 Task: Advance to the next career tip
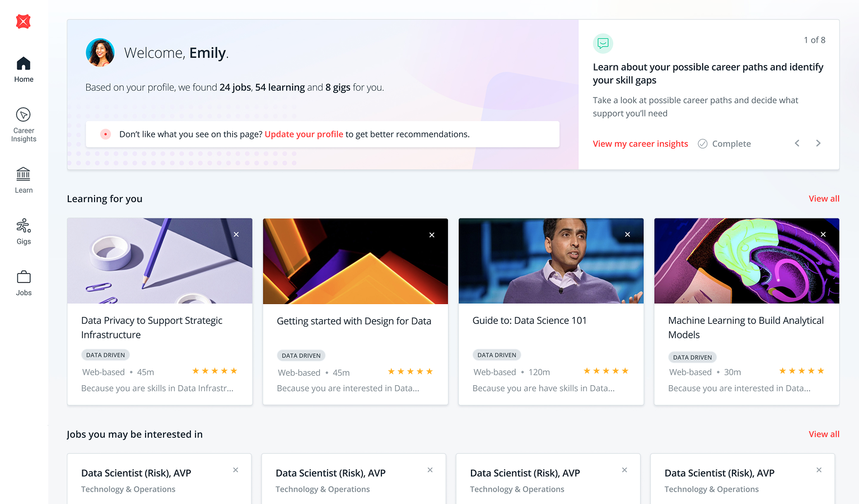pyautogui.click(x=818, y=143)
